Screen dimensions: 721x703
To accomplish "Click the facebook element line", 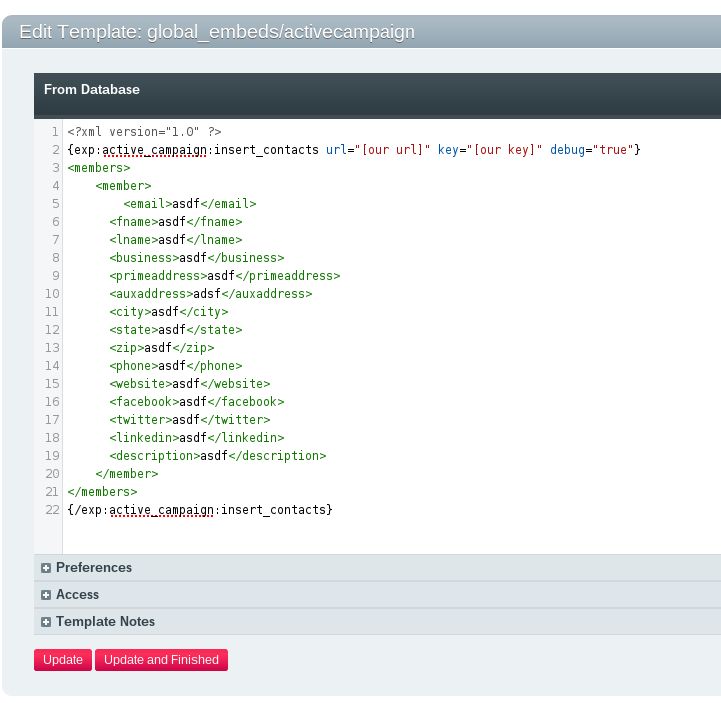I will pos(197,402).
